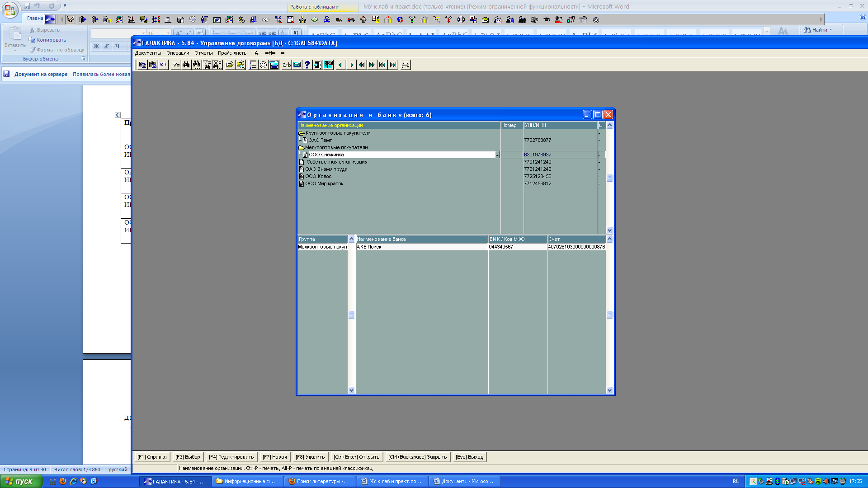Click the Word Office round button
868x488 pixels.
pos(10,9)
